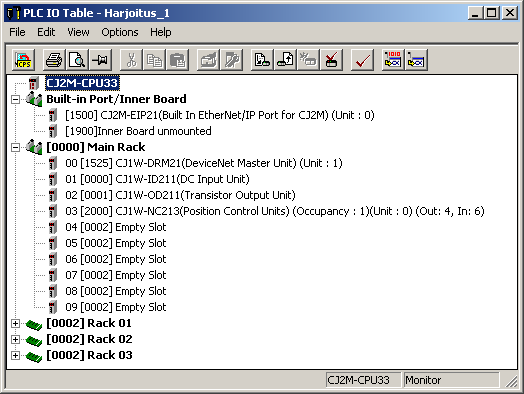Click the Print toolbar icon

[54, 60]
